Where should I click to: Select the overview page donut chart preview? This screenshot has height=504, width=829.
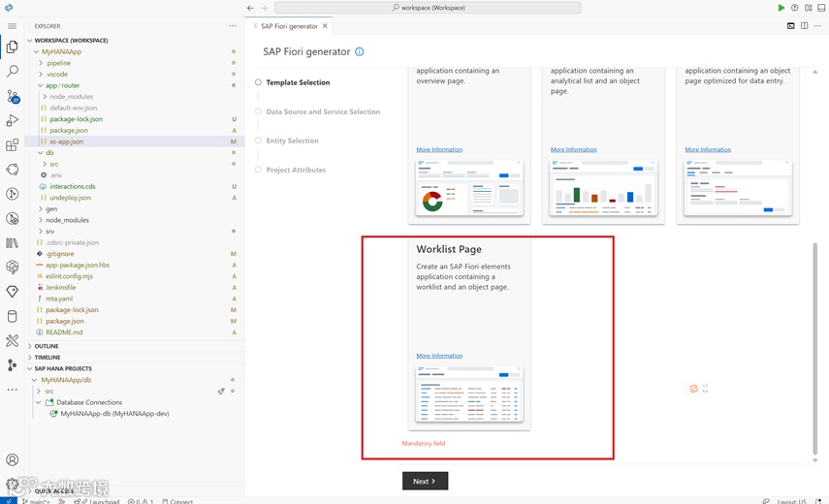click(x=469, y=188)
